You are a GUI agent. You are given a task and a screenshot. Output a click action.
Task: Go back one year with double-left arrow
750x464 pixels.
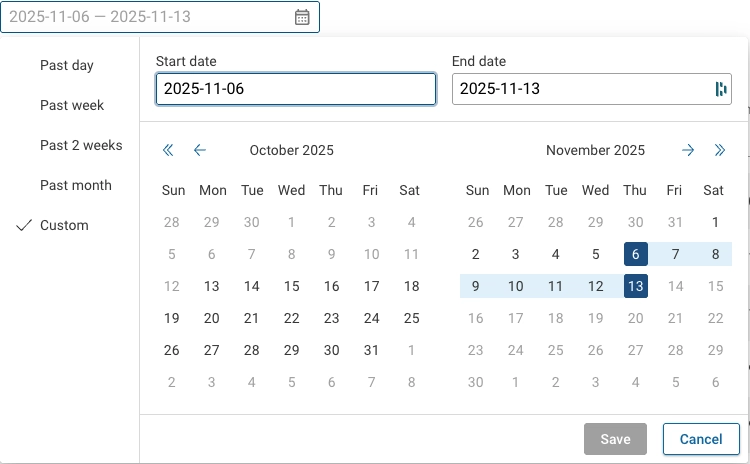tap(168, 150)
